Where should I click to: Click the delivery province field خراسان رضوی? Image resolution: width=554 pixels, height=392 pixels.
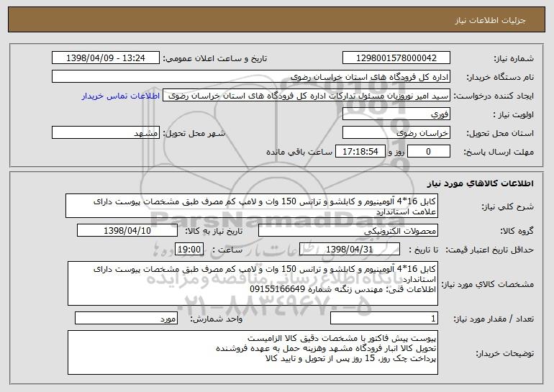(x=396, y=133)
